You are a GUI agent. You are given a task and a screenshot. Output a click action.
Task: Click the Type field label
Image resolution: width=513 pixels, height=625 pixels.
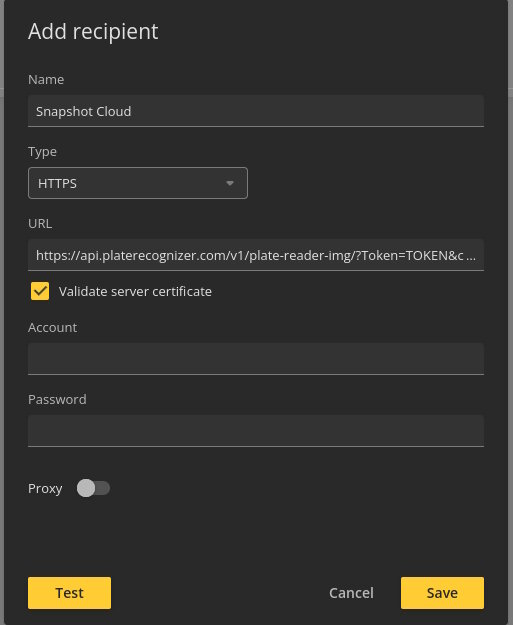[42, 151]
